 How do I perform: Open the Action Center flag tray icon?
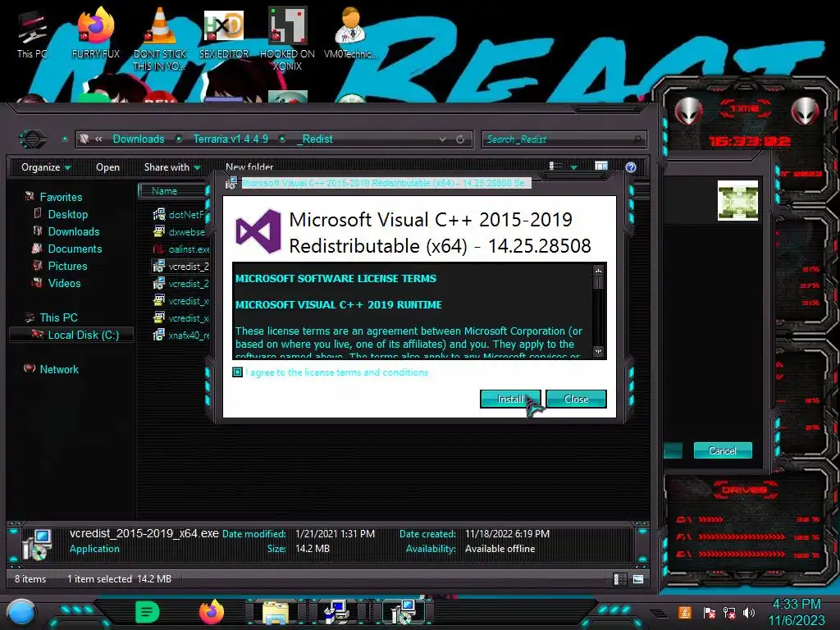point(709,612)
